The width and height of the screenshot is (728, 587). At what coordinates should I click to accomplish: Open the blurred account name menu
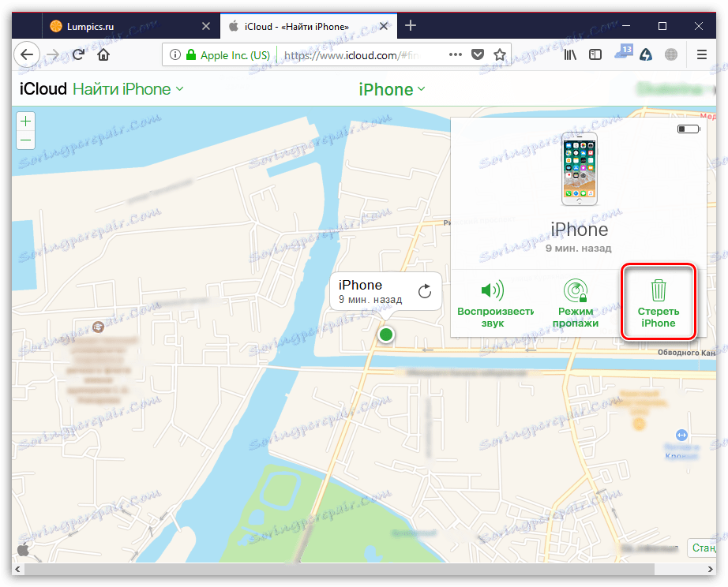pyautogui.click(x=676, y=89)
